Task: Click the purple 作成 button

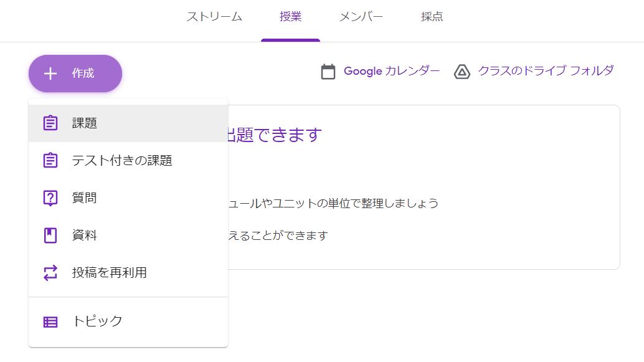Action: click(x=75, y=74)
